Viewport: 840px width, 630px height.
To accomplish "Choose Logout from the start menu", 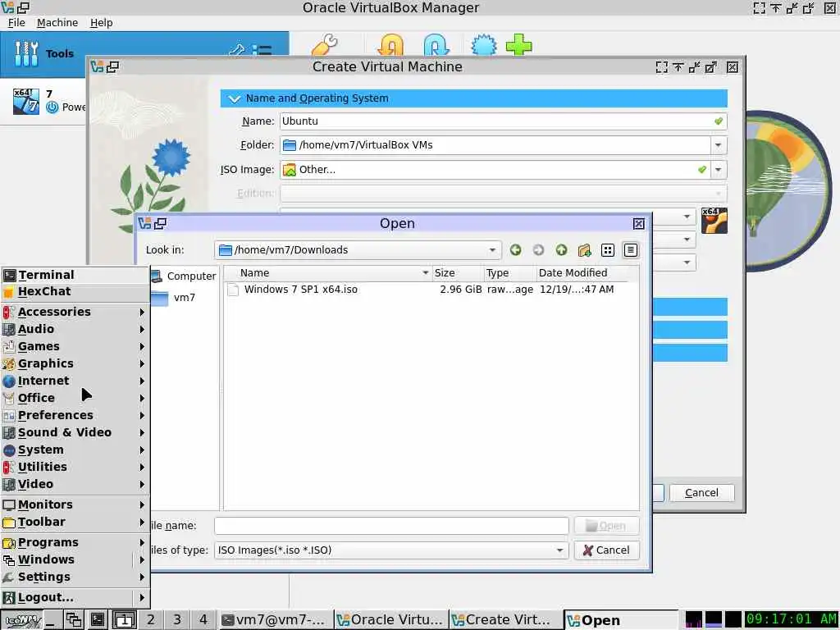I will pos(66,597).
